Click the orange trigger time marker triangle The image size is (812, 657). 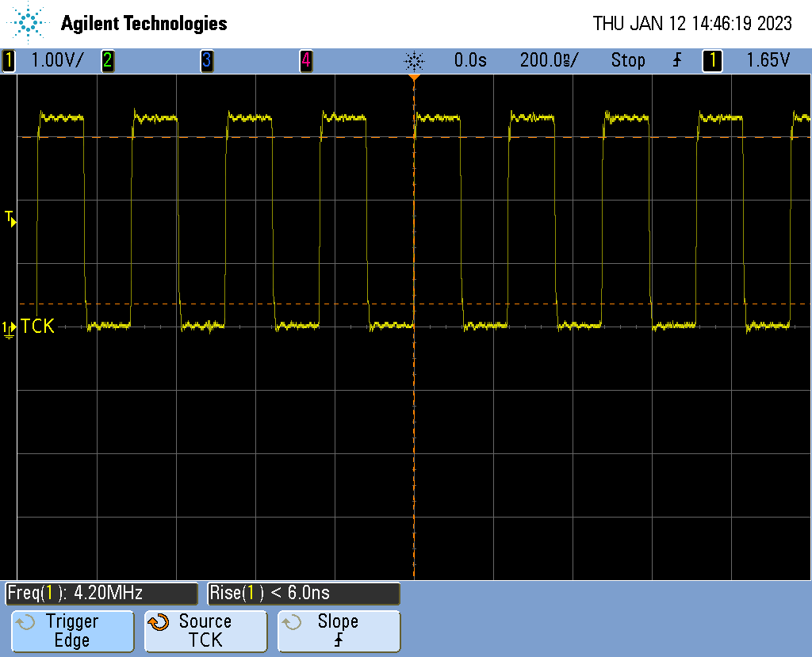point(414,78)
